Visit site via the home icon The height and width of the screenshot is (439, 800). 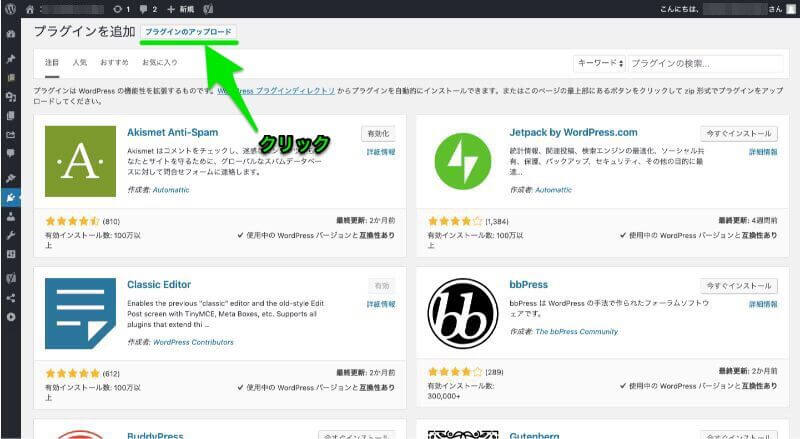[x=30, y=9]
